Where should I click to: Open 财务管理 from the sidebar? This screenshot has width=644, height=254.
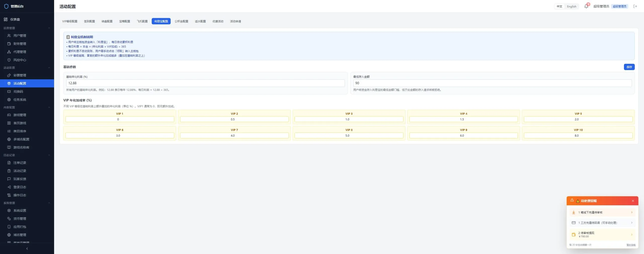(x=27, y=44)
